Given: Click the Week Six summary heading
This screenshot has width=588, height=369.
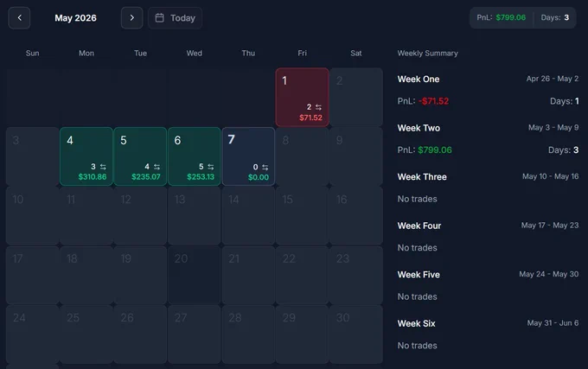Looking at the screenshot, I should click(416, 324).
